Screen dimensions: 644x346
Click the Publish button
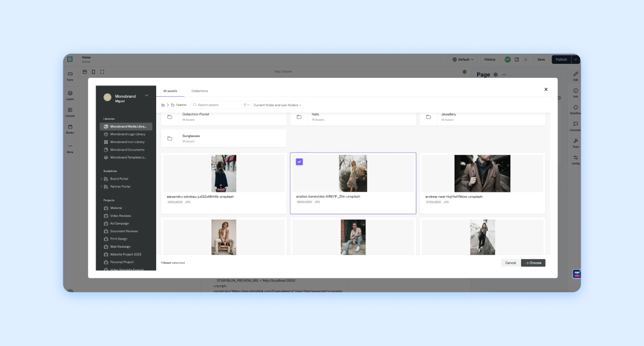click(x=561, y=60)
